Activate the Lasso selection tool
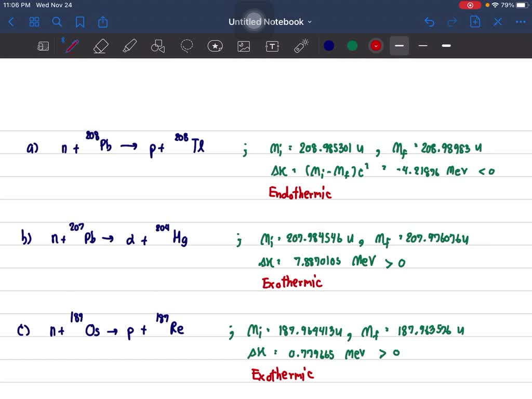532x399 pixels. [187, 46]
